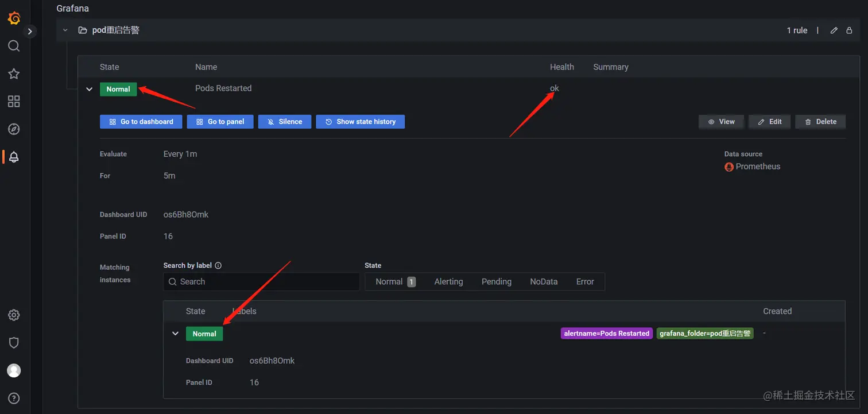This screenshot has width=868, height=414.
Task: Click the Go to panel button
Action: [x=220, y=122]
